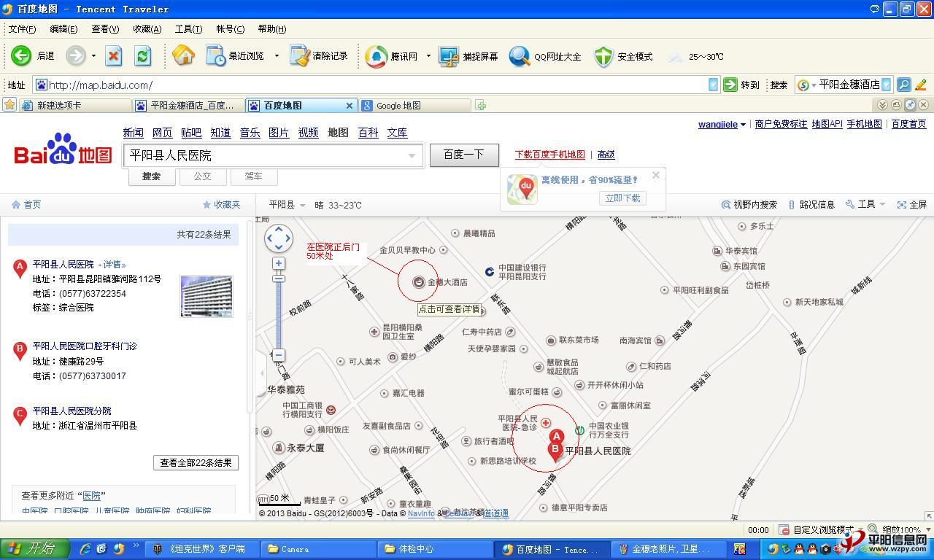Expand the forward button history dropdown
The width and height of the screenshot is (934, 560).
tap(93, 56)
